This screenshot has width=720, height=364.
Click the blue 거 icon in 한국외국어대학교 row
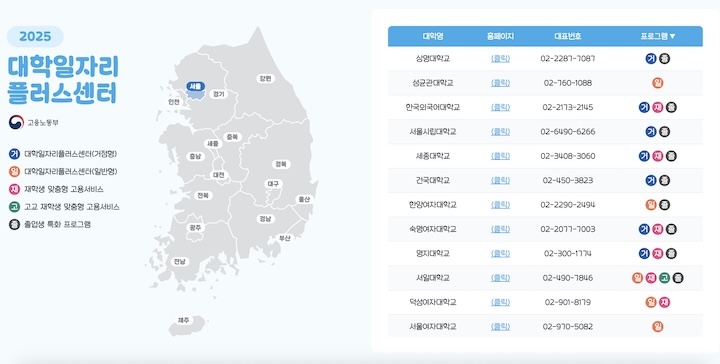click(644, 107)
